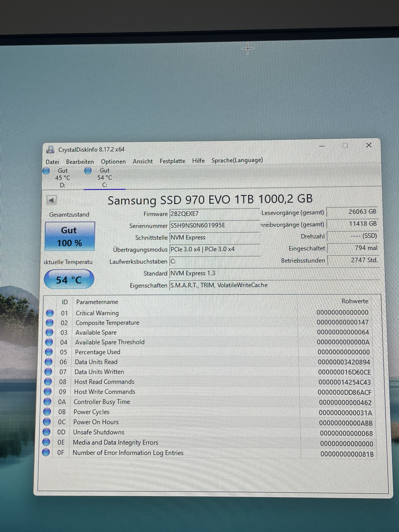
Task: Open the Optionen menu
Action: pos(113,162)
